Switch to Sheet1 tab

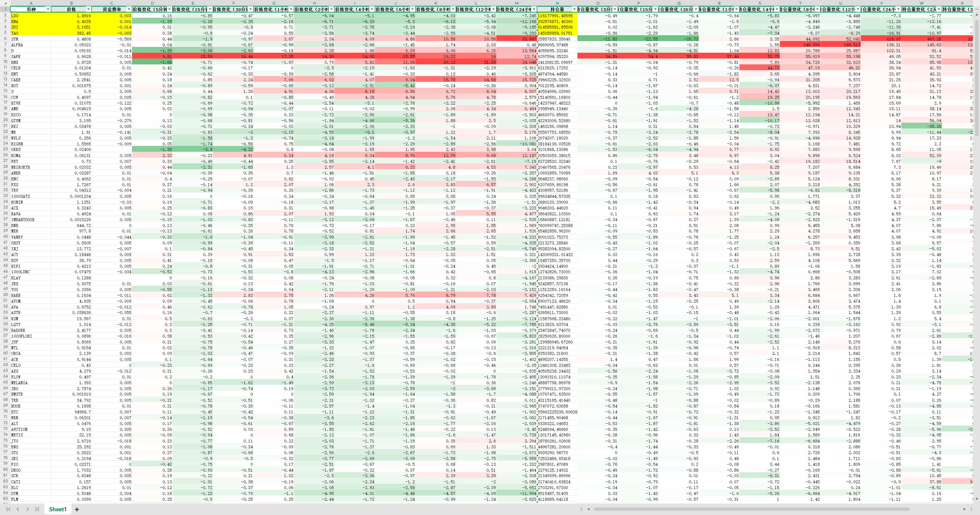(58, 509)
